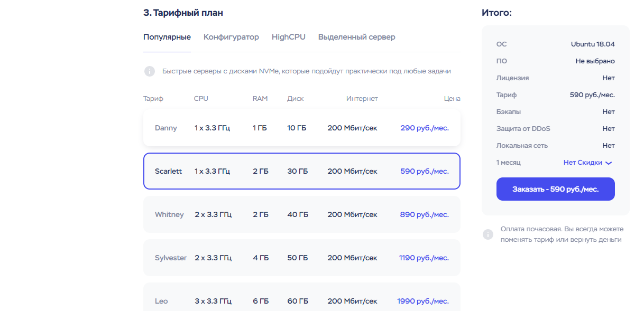644x311 pixels.
Task: Click info icon beside NVMe servers description
Action: pos(150,71)
